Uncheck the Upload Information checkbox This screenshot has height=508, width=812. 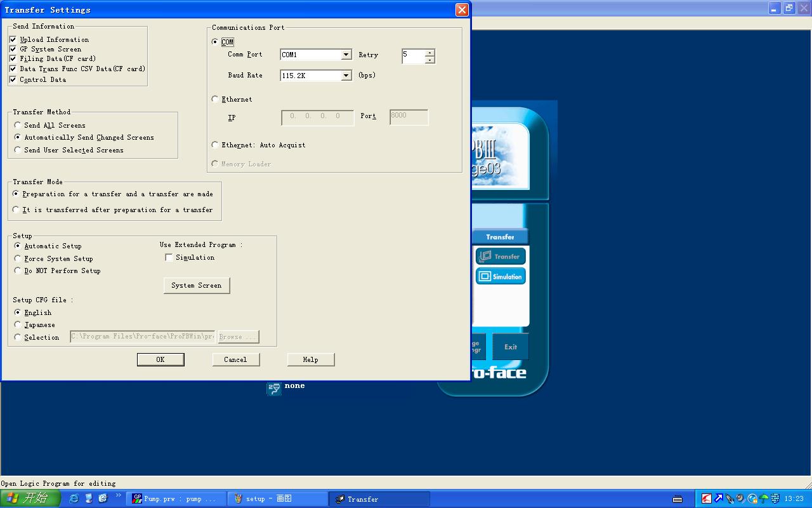click(x=13, y=39)
